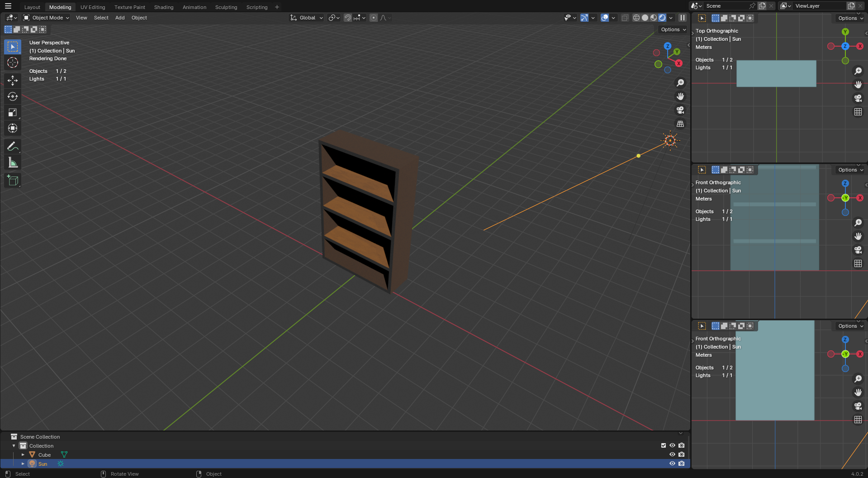Screen dimensions: 868x478
Task: Switch to the UV Editing workspace tab
Action: pos(93,7)
